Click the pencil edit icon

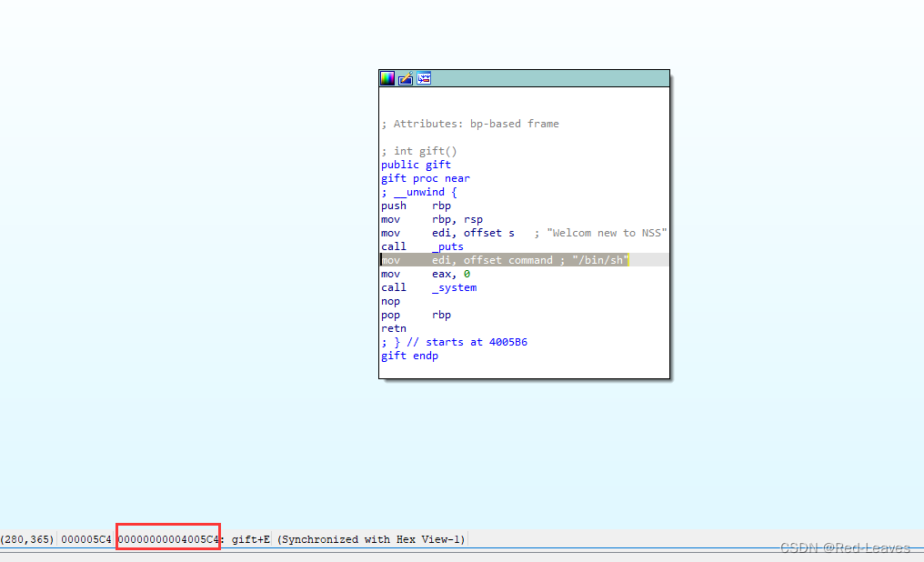(x=405, y=78)
